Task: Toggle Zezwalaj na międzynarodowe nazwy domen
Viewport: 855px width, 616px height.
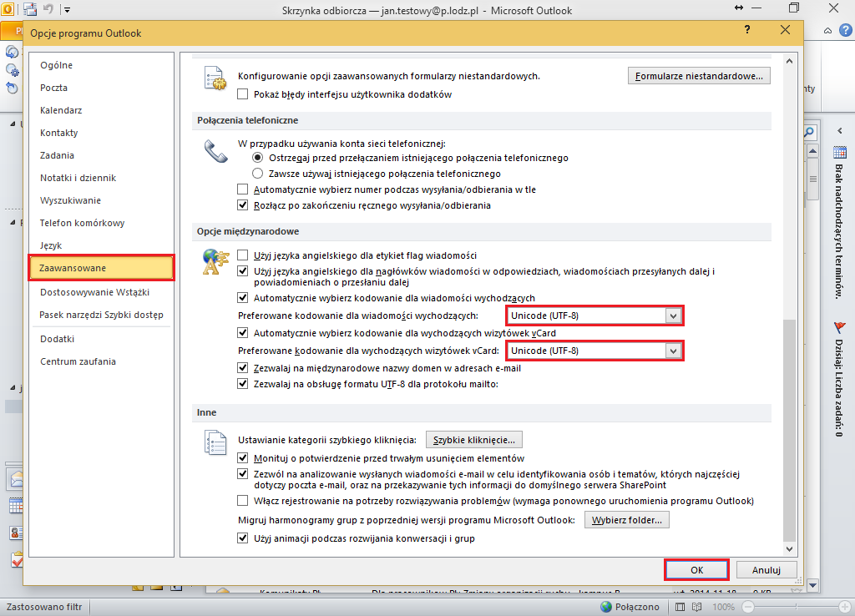Action: coord(243,368)
